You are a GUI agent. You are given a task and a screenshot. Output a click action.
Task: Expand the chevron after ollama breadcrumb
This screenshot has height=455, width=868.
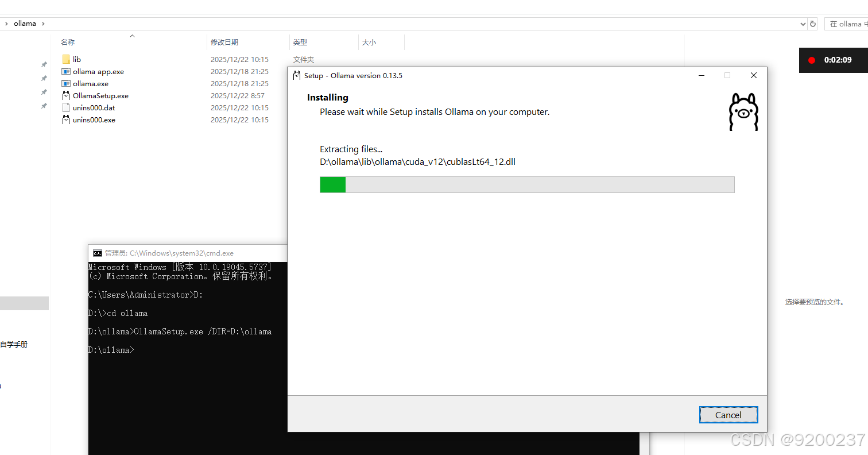tap(44, 24)
